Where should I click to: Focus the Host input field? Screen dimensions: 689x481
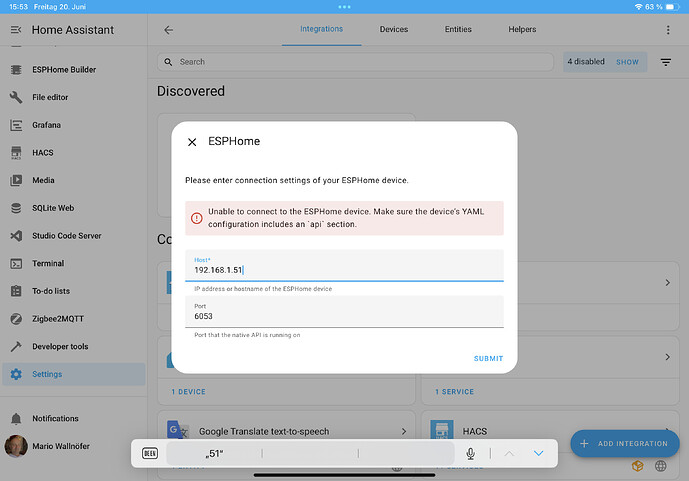344,266
